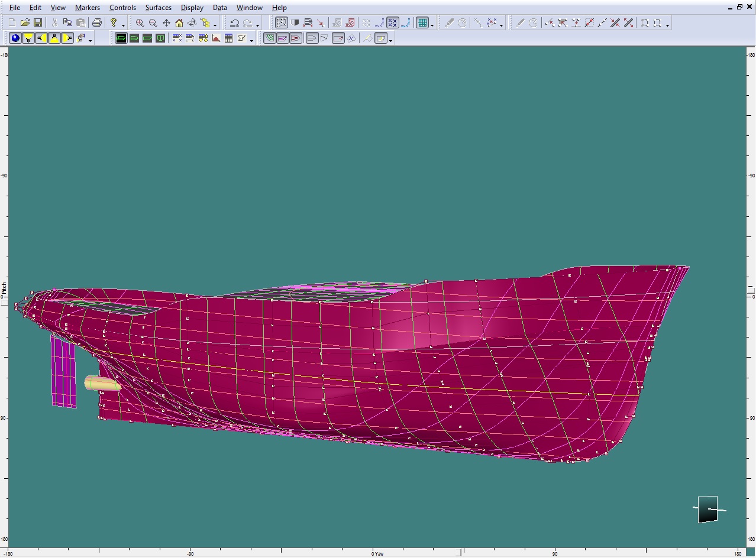Open the Markers menu
Viewport: 756px width, 558px height.
pyautogui.click(x=88, y=8)
